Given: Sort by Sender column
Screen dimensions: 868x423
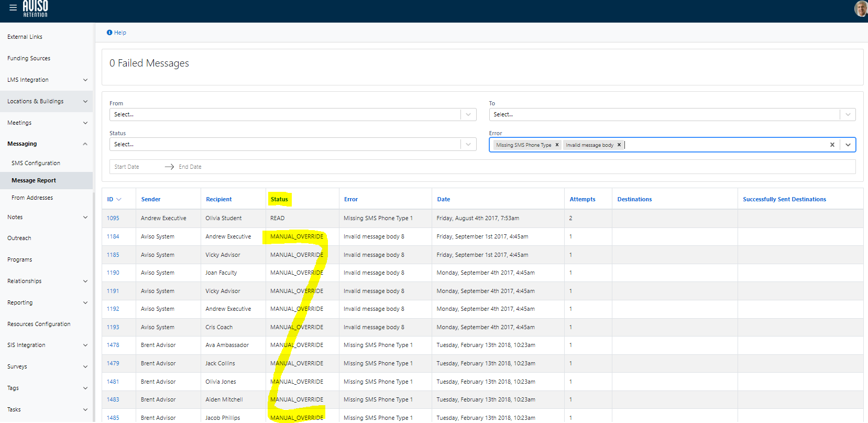Looking at the screenshot, I should tap(151, 199).
